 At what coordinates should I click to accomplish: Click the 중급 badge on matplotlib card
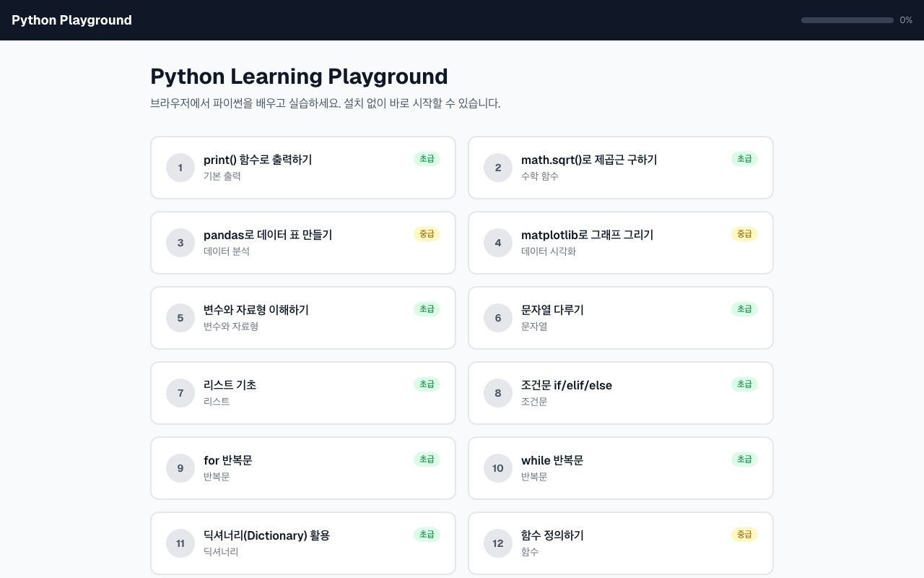[x=744, y=234]
